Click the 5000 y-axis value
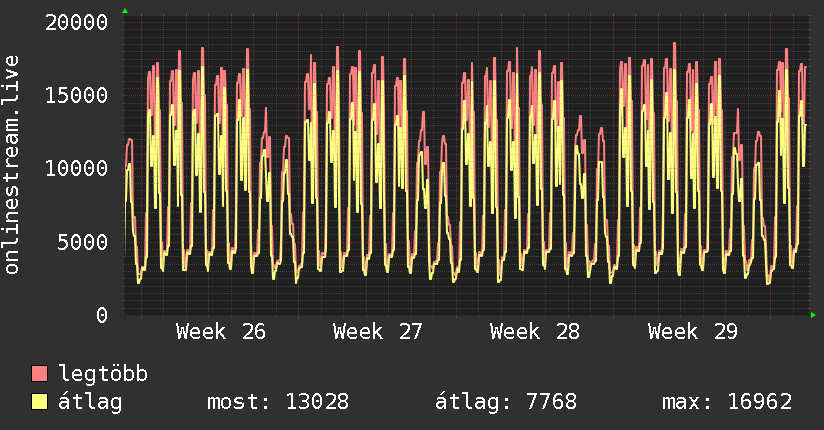Image resolution: width=824 pixels, height=430 pixels. [83, 242]
